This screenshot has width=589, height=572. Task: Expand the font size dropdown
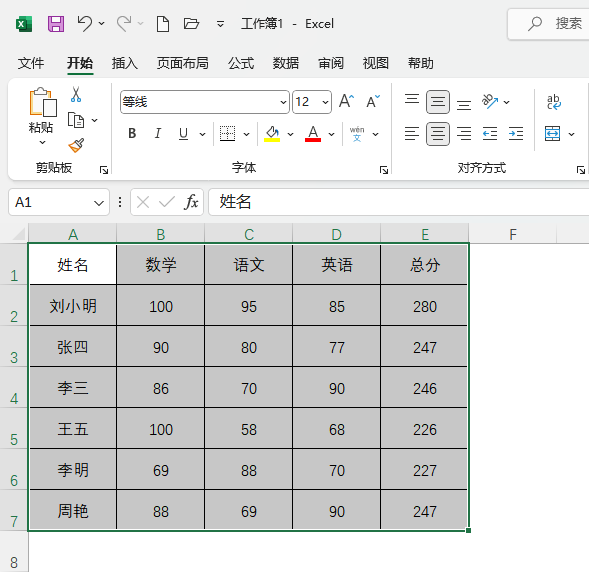click(325, 102)
